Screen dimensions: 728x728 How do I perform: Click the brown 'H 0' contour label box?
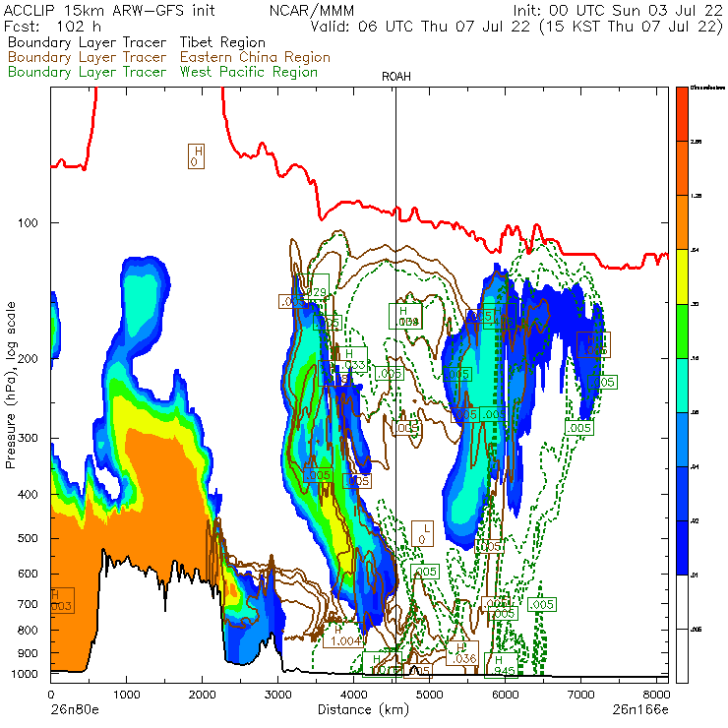tap(196, 156)
